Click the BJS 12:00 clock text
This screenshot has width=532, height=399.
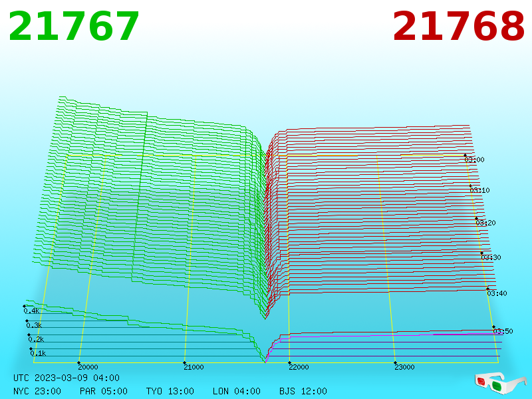point(303,391)
